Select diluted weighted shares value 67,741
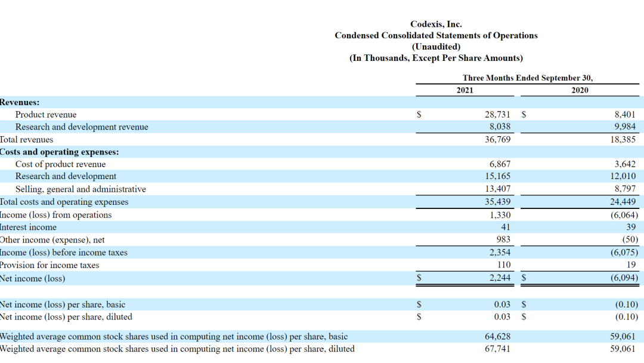Screen dimensions: 644x363 click(x=497, y=349)
